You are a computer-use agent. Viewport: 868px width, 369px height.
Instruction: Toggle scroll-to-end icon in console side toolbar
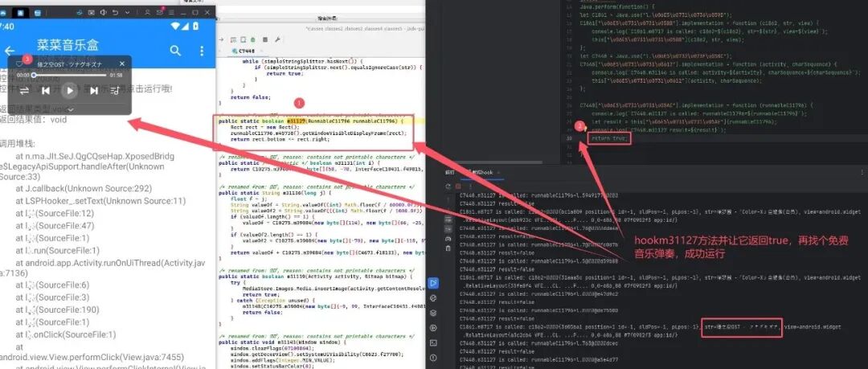pos(449,230)
